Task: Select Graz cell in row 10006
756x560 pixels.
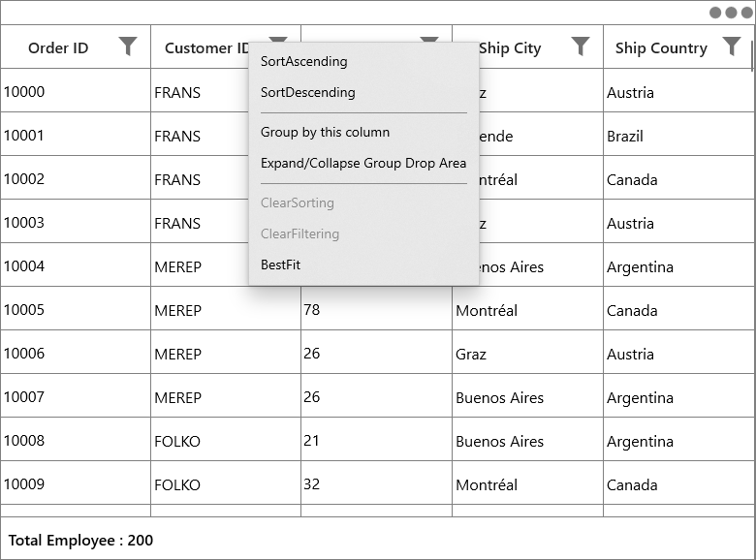Action: [527, 352]
